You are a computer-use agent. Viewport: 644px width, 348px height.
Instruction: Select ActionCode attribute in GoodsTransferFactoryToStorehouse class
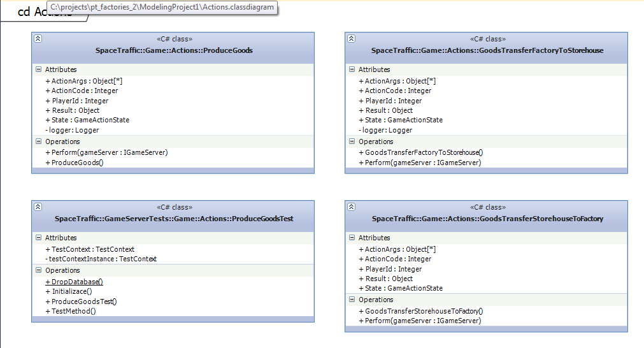tap(395, 91)
